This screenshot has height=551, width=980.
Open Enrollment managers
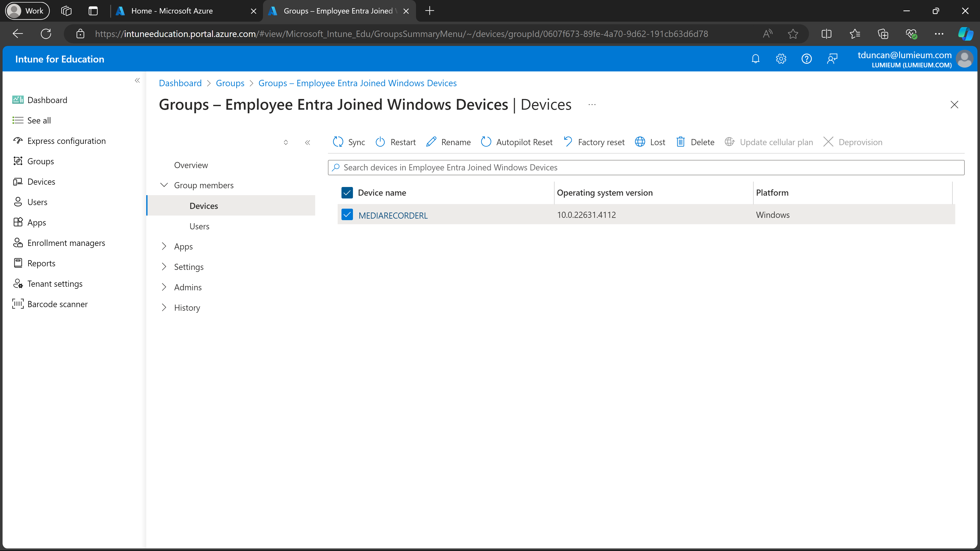pos(66,243)
